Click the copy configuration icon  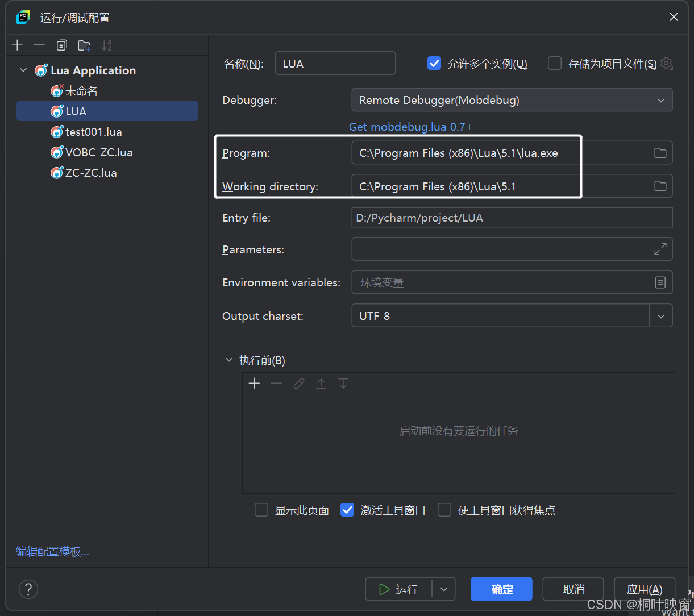[61, 45]
